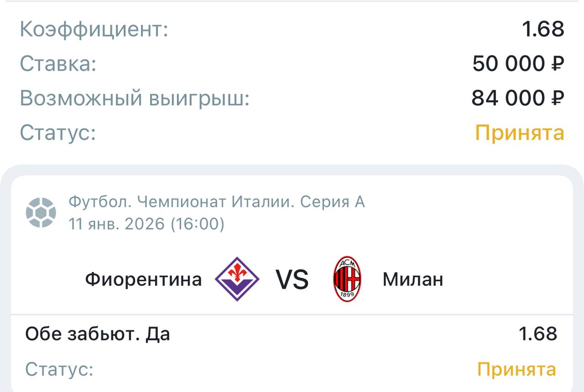The image size is (584, 392).
Task: Click the Принята status below possible winnings
Action: coord(520,133)
